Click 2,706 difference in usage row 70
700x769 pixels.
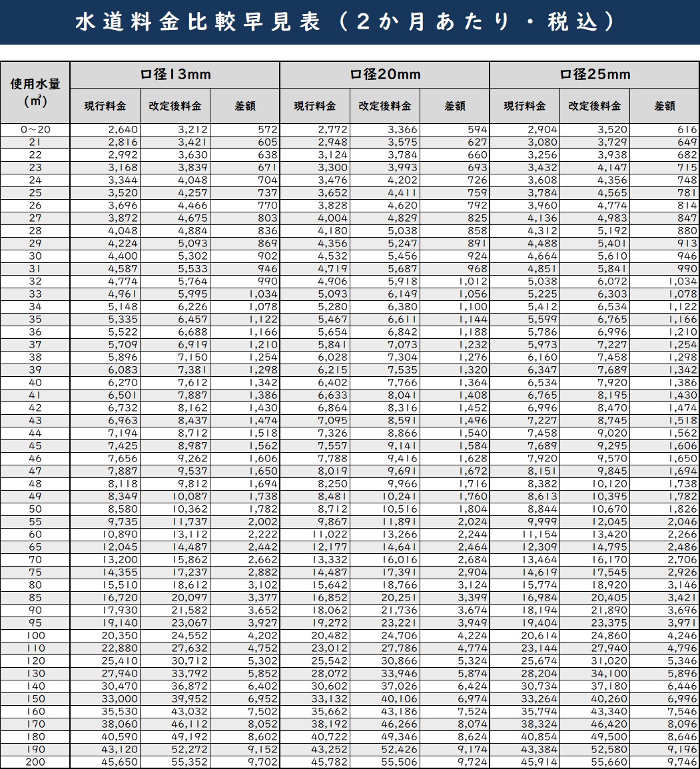[x=683, y=560]
